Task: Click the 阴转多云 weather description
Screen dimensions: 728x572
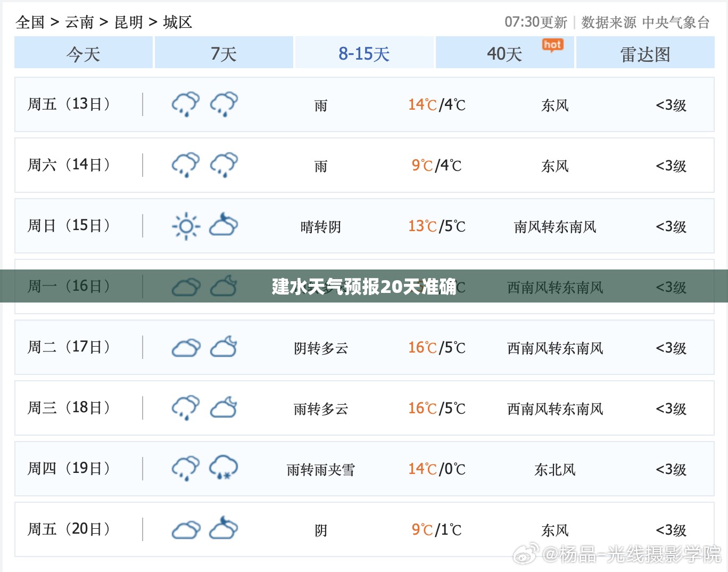Action: point(321,348)
